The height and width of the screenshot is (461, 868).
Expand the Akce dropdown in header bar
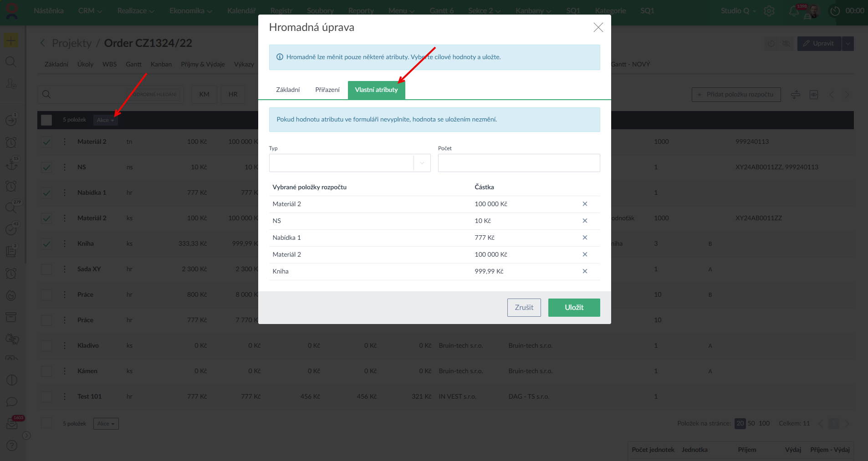pyautogui.click(x=105, y=120)
